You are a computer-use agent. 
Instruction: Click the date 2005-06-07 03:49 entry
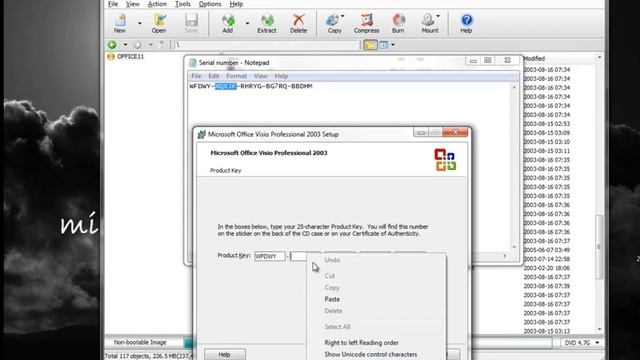tap(547, 250)
